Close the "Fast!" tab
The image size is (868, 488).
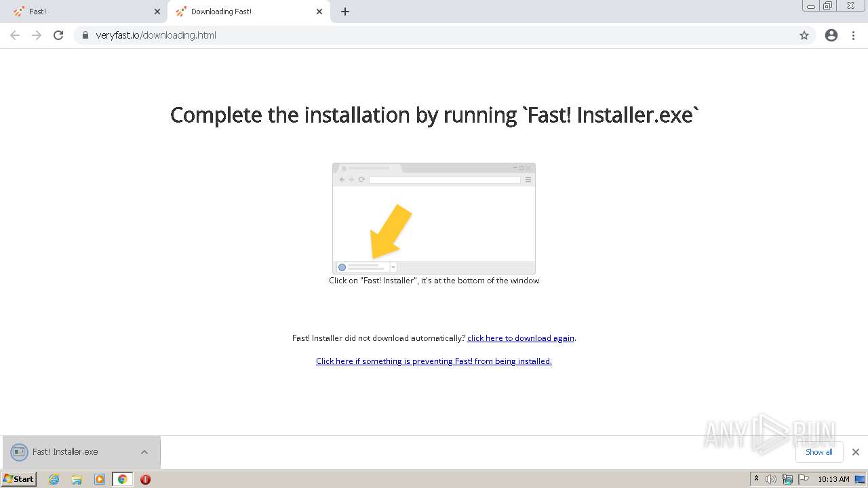tap(157, 12)
